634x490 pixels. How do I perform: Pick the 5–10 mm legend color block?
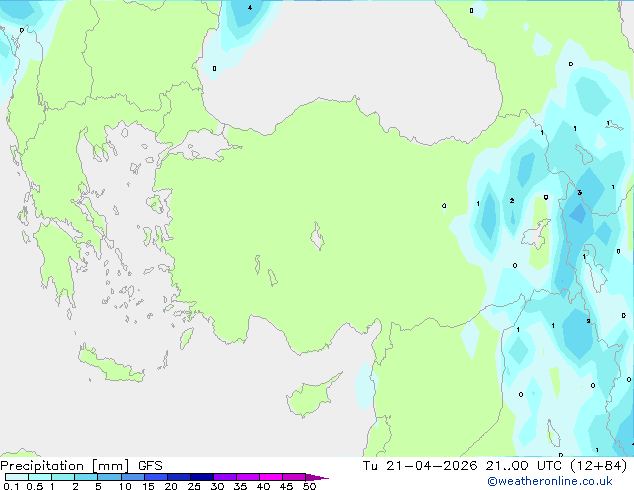110,477
